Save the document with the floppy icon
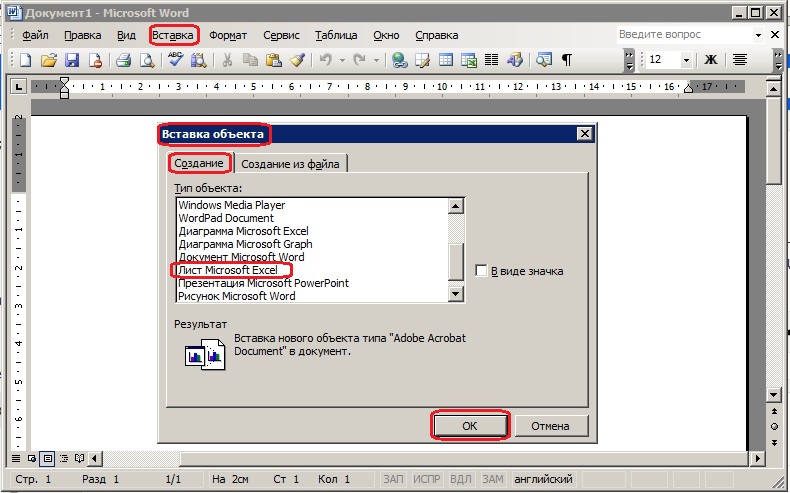 pyautogui.click(x=72, y=60)
